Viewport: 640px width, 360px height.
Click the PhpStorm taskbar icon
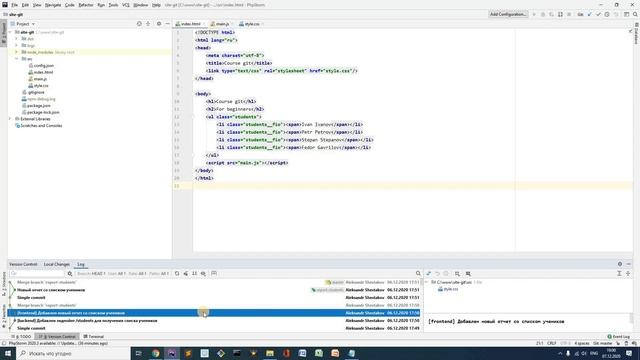pyautogui.click(x=172, y=353)
